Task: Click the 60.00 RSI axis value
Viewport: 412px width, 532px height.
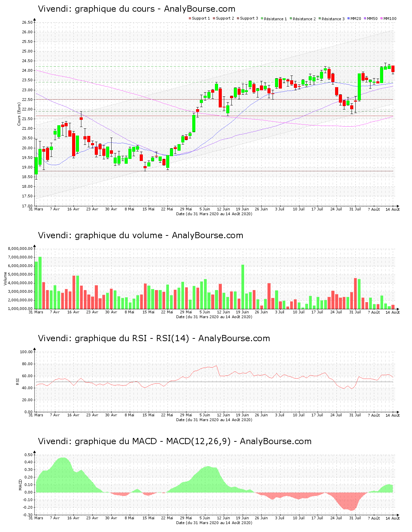Action: point(27,376)
